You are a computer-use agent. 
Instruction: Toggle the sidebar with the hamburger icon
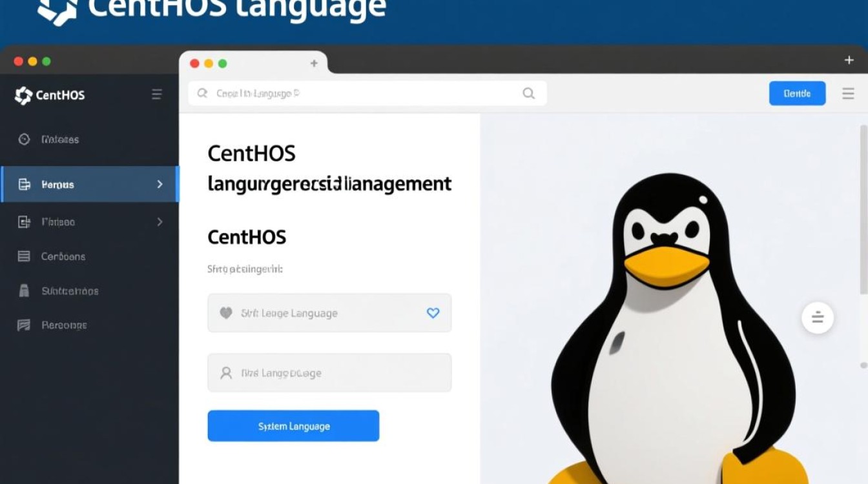tap(157, 94)
